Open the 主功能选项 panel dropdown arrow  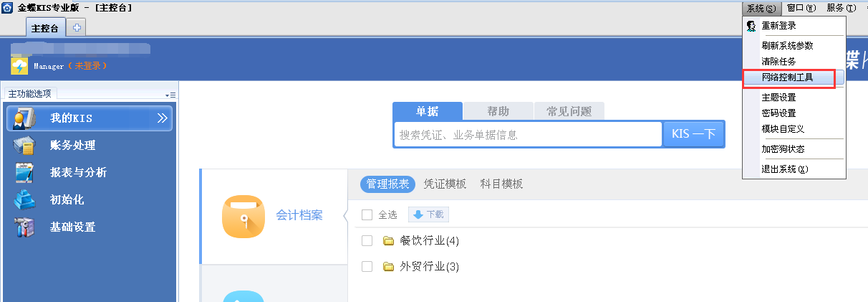(x=170, y=95)
